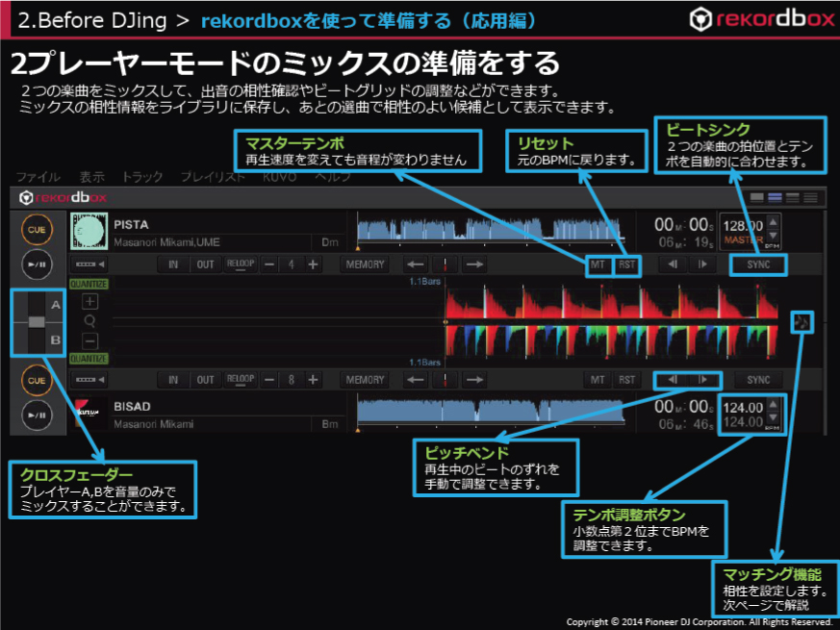The height and width of the screenshot is (630, 840).
Task: Open the track matching music-note icon
Action: pos(802,322)
